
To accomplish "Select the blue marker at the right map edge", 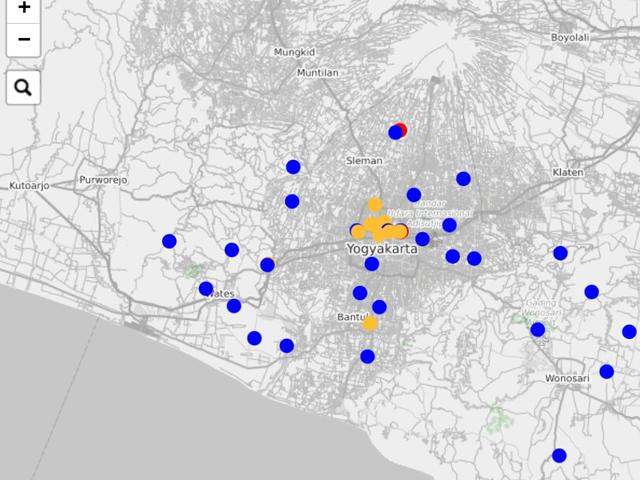I will tap(629, 332).
